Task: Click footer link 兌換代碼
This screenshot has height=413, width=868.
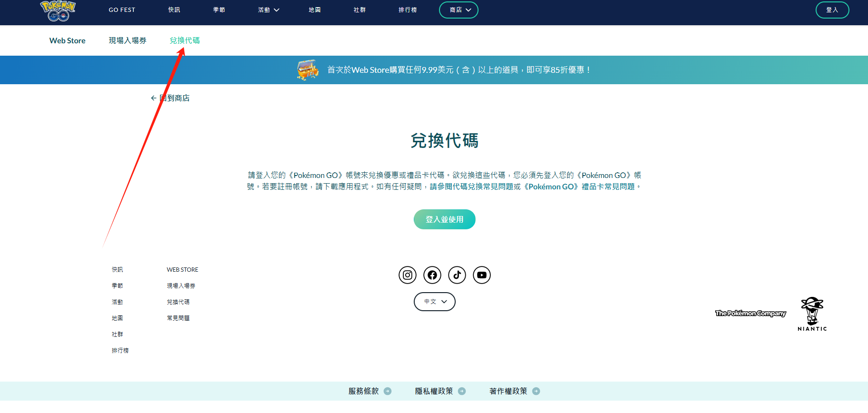Action: coord(178,302)
